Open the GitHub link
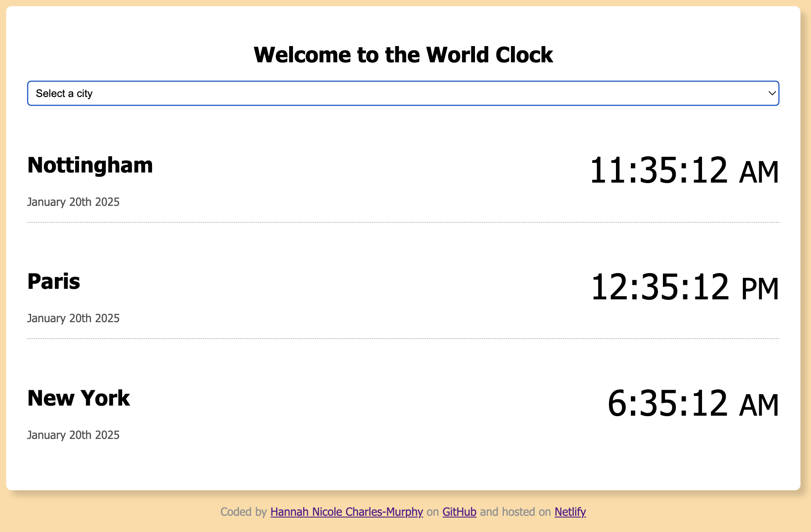The image size is (811, 532). (459, 512)
